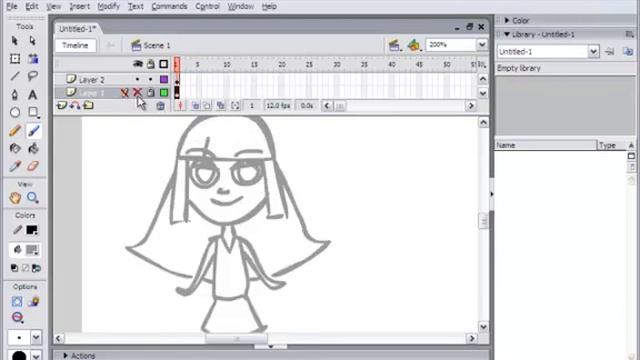This screenshot has width=640, height=360.
Task: Open the Edit Scene icon menu
Action: 394,45
